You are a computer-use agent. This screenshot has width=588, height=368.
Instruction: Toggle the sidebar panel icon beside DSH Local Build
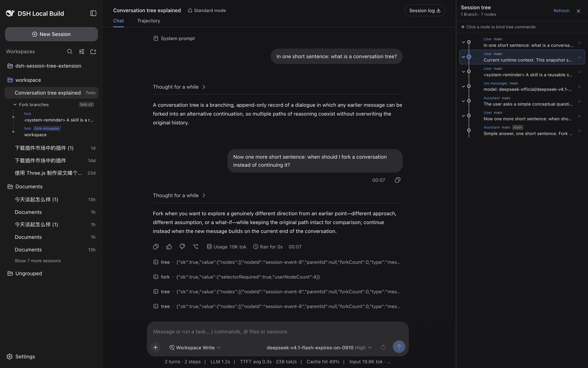coord(93,13)
